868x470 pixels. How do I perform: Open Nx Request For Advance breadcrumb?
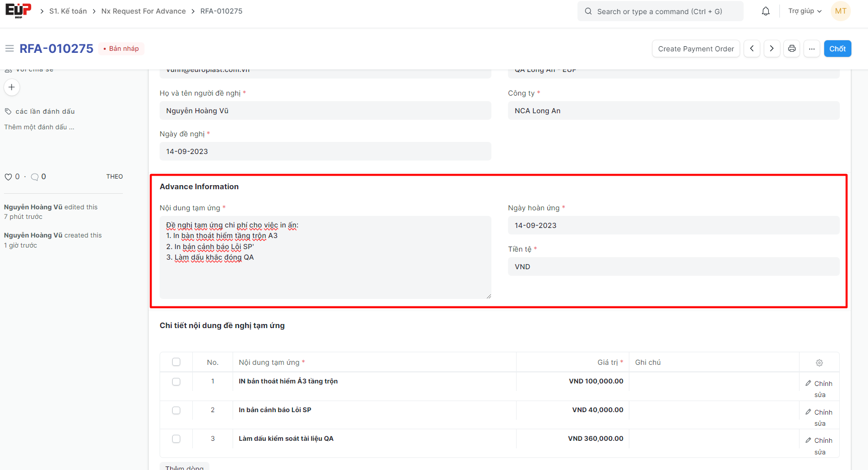[143, 11]
